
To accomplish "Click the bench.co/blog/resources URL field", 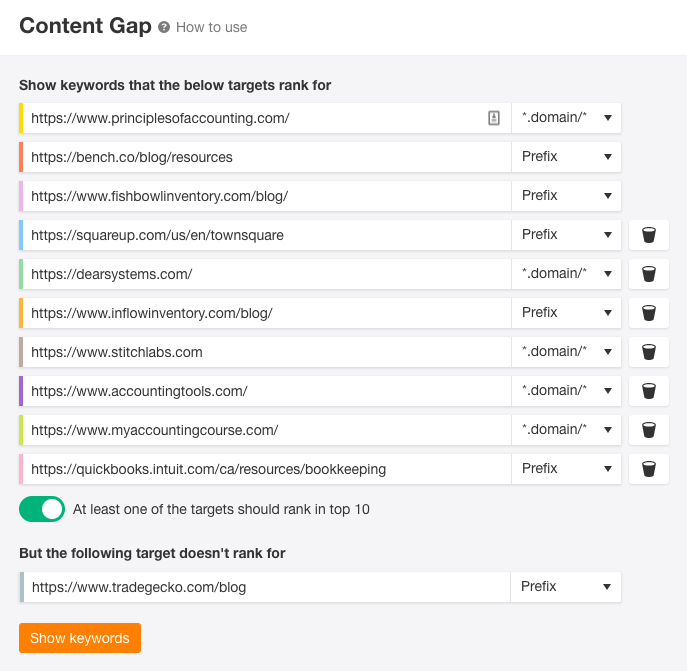I will [265, 157].
